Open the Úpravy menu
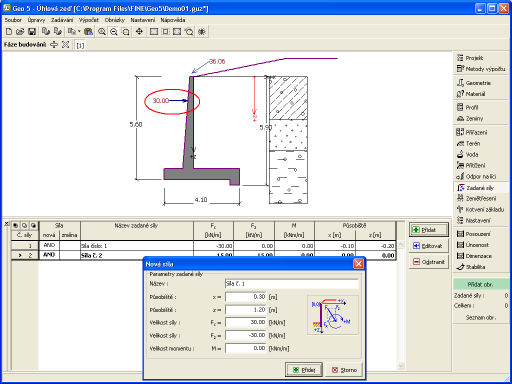This screenshot has height=384, width=512. tap(36, 20)
